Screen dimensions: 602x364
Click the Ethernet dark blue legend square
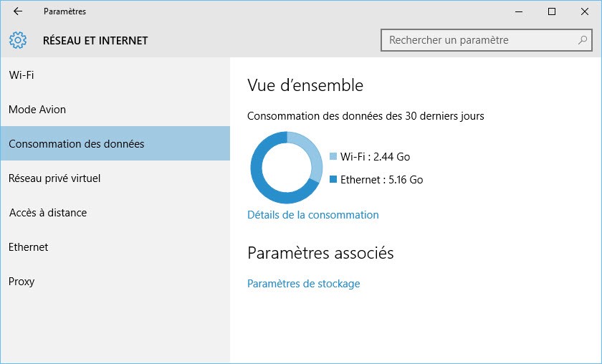(333, 179)
